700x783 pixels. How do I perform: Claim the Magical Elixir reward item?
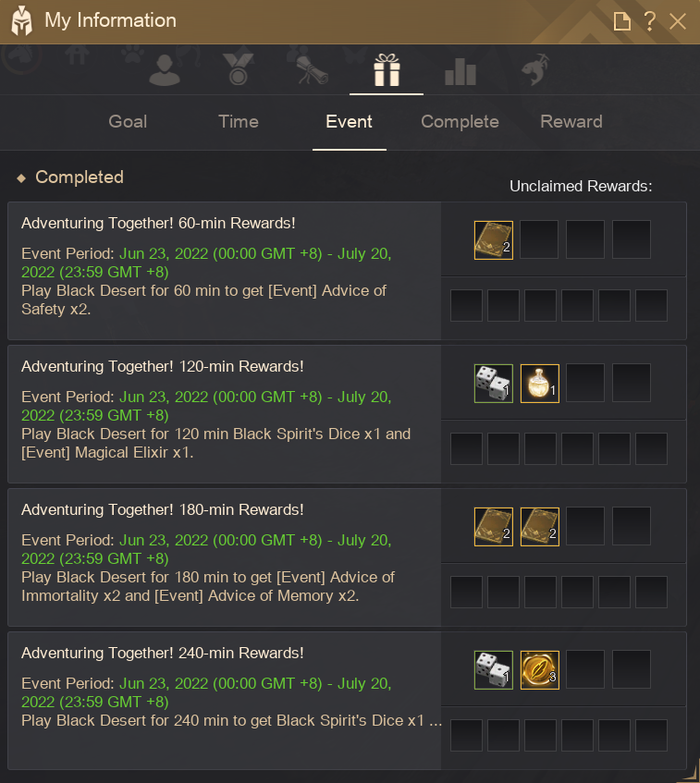point(540,383)
